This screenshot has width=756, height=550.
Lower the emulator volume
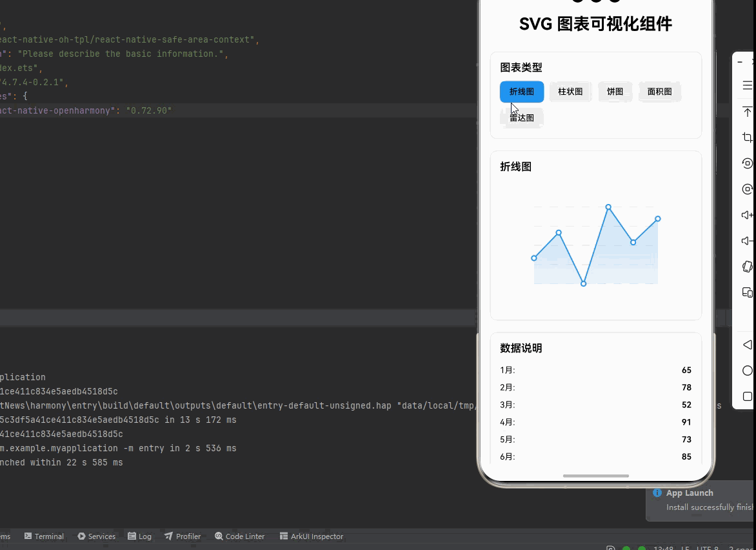[748, 241]
